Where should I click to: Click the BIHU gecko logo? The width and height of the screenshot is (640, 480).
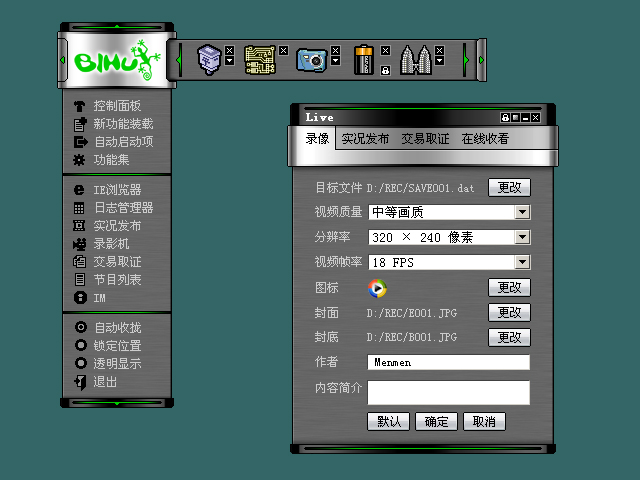click(x=118, y=60)
